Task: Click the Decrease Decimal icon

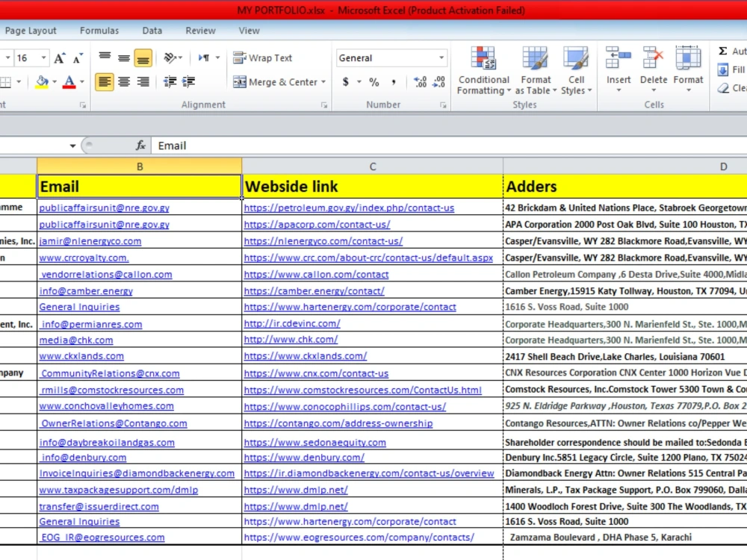Action: (438, 82)
